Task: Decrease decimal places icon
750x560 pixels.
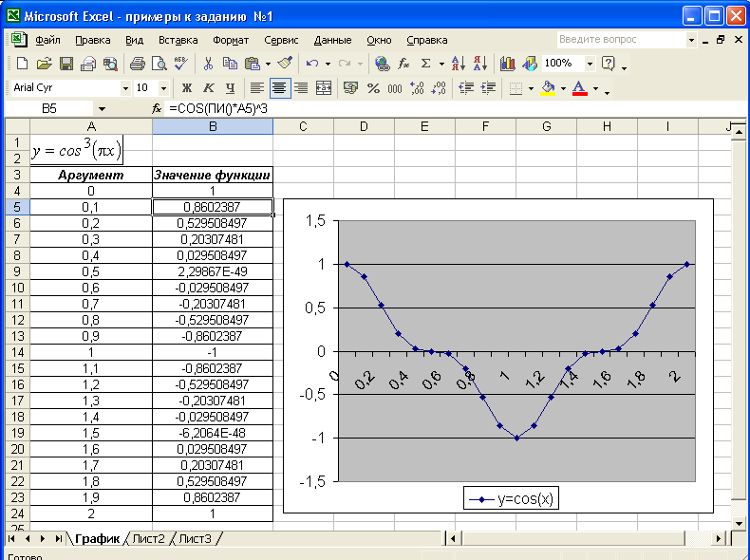Action: pyautogui.click(x=439, y=88)
